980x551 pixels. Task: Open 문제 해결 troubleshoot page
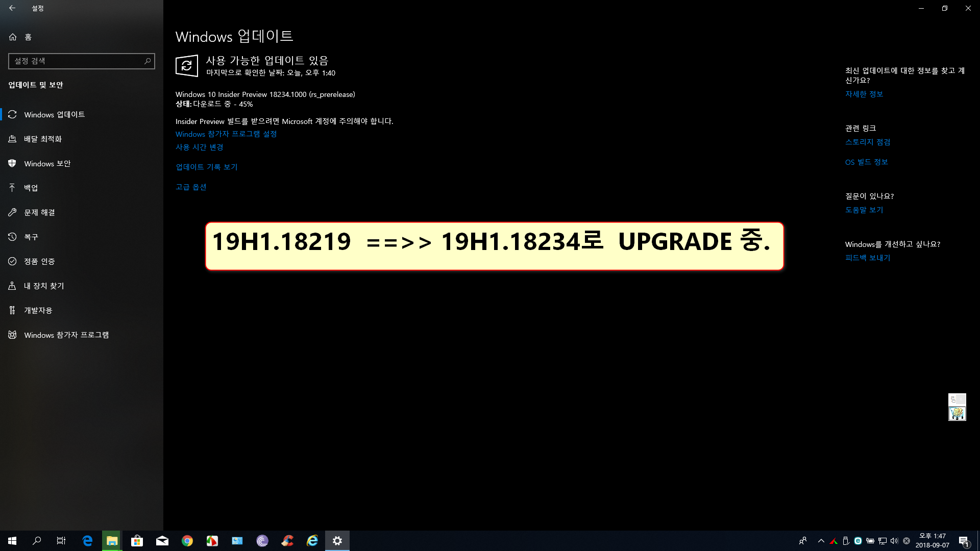(82, 212)
